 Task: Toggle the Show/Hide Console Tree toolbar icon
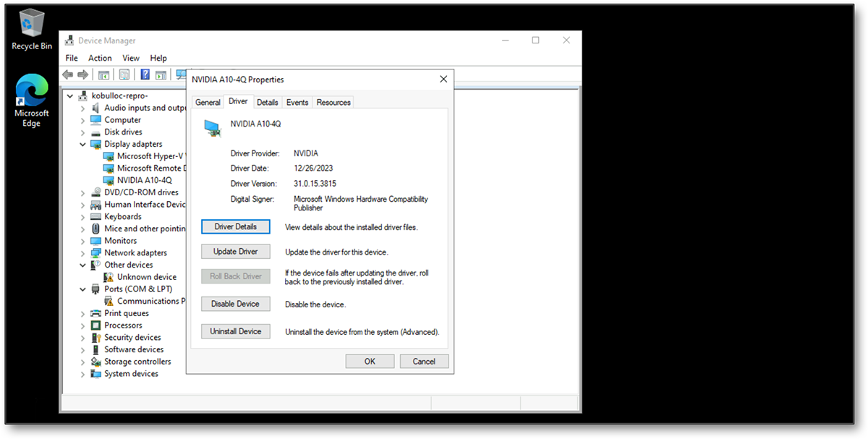coord(103,74)
